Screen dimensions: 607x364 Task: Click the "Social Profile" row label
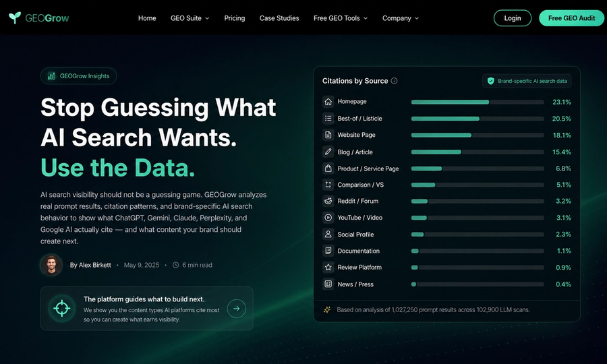tap(355, 235)
